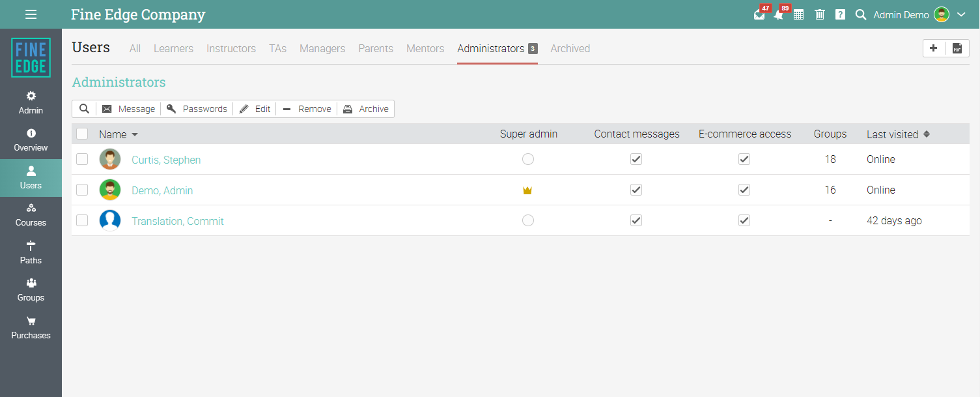This screenshot has height=397, width=980.
Task: Select the Administrators tab
Action: 497,48
